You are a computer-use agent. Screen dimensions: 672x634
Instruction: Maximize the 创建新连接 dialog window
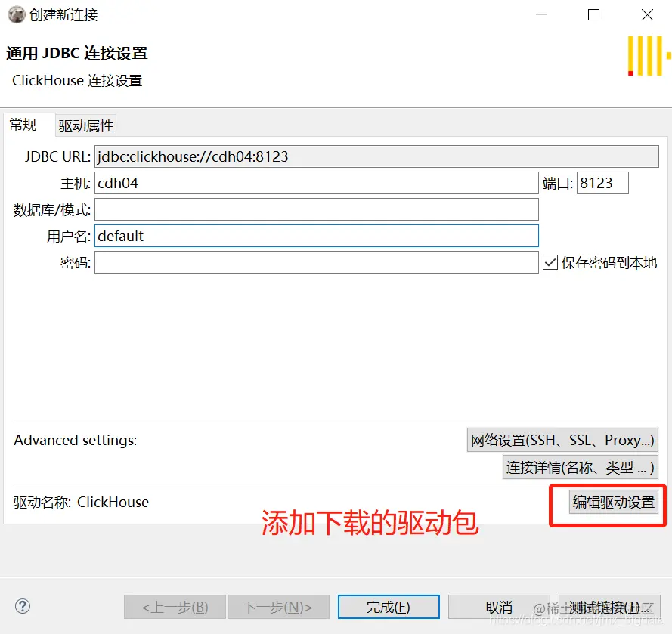pyautogui.click(x=593, y=15)
